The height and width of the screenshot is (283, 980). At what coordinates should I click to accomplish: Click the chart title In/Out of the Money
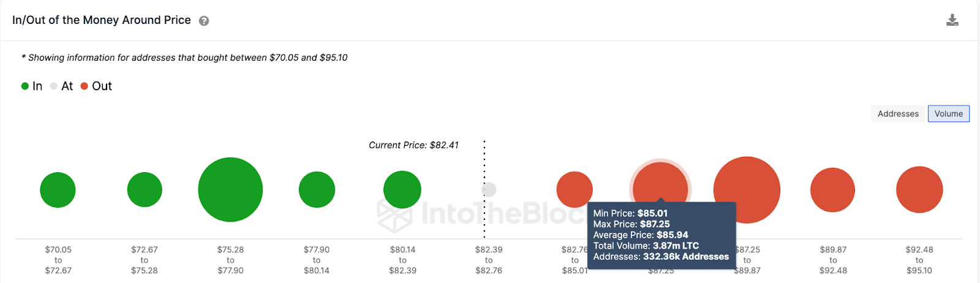click(x=102, y=20)
